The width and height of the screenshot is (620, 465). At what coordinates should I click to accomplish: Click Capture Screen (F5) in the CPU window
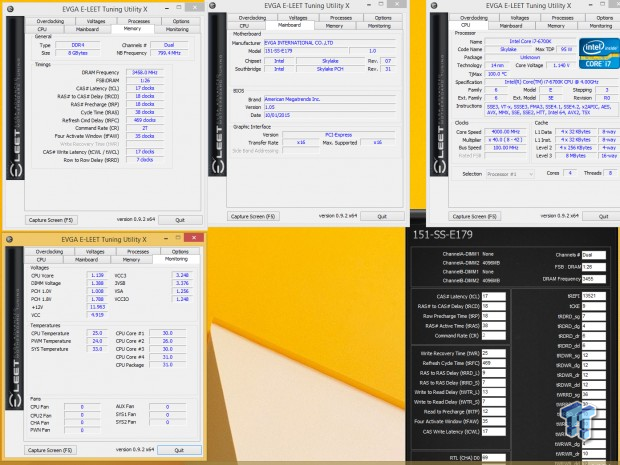coord(474,216)
